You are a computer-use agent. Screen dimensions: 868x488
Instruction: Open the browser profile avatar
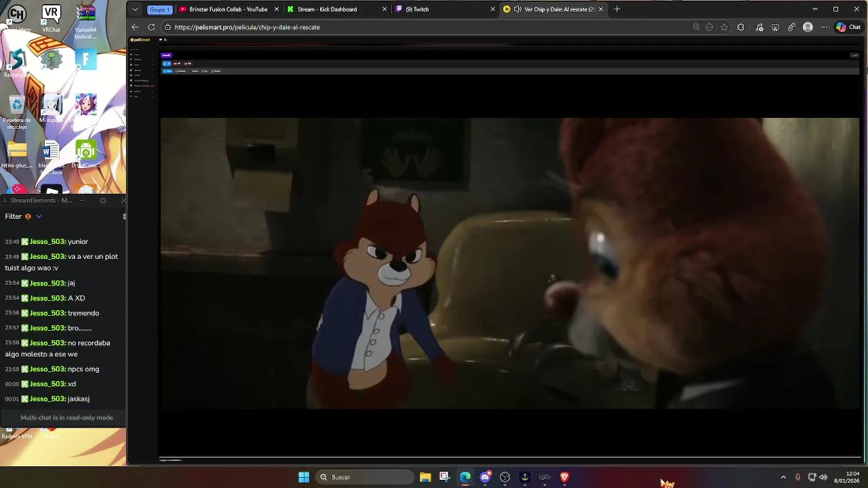(x=808, y=27)
